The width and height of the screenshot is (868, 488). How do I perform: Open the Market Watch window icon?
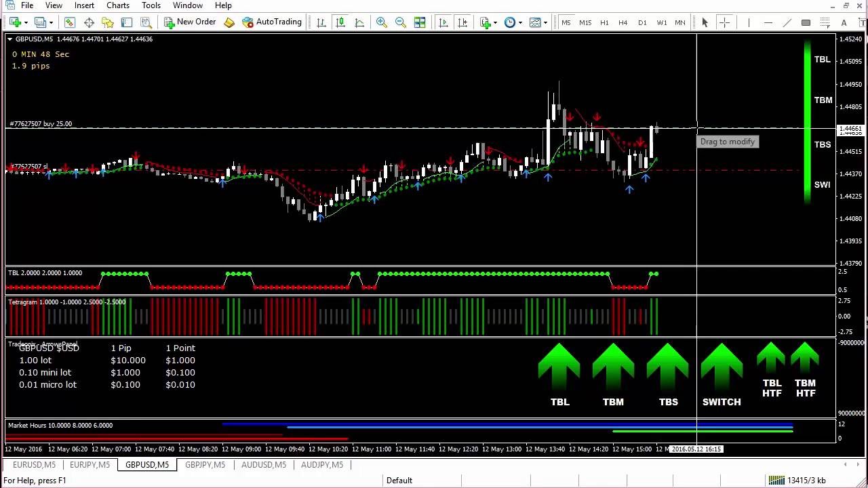click(x=70, y=22)
